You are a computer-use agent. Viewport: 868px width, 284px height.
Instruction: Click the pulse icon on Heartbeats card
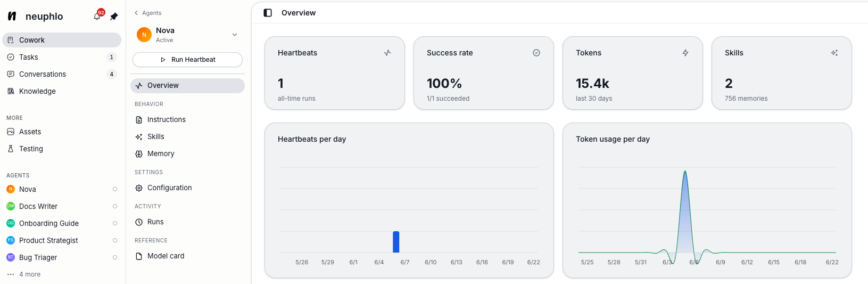pyautogui.click(x=387, y=53)
